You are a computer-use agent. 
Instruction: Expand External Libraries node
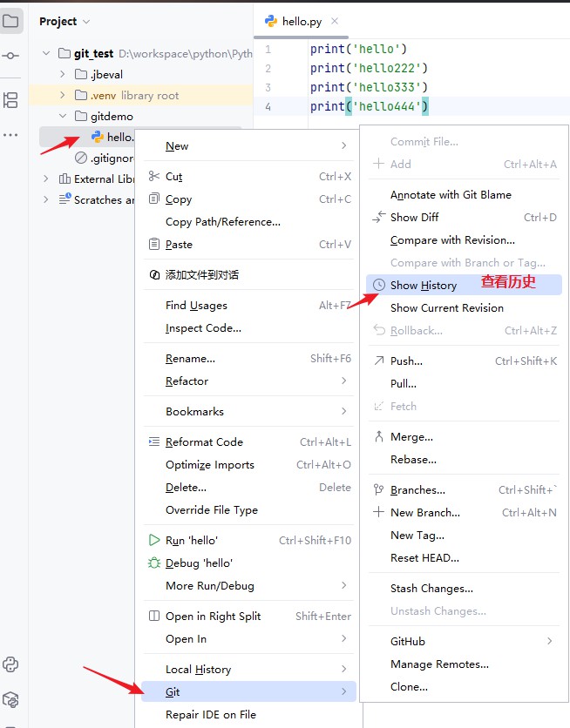(x=45, y=179)
